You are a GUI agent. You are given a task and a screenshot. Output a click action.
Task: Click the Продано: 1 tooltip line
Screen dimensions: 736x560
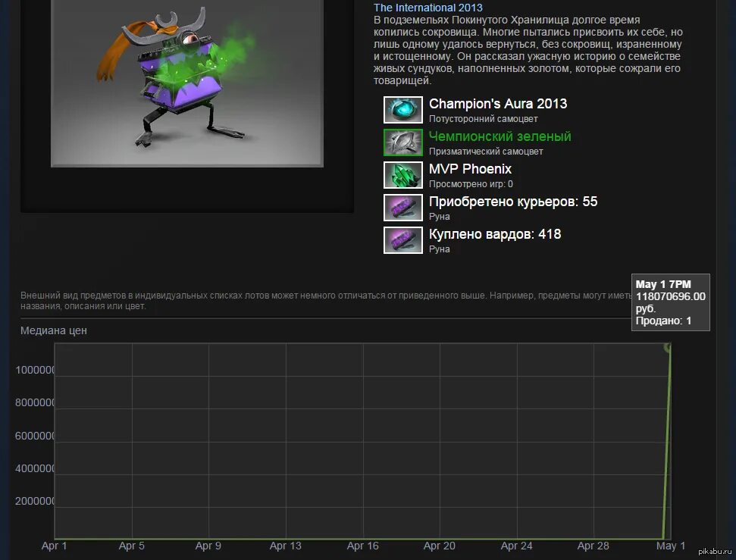tap(663, 321)
